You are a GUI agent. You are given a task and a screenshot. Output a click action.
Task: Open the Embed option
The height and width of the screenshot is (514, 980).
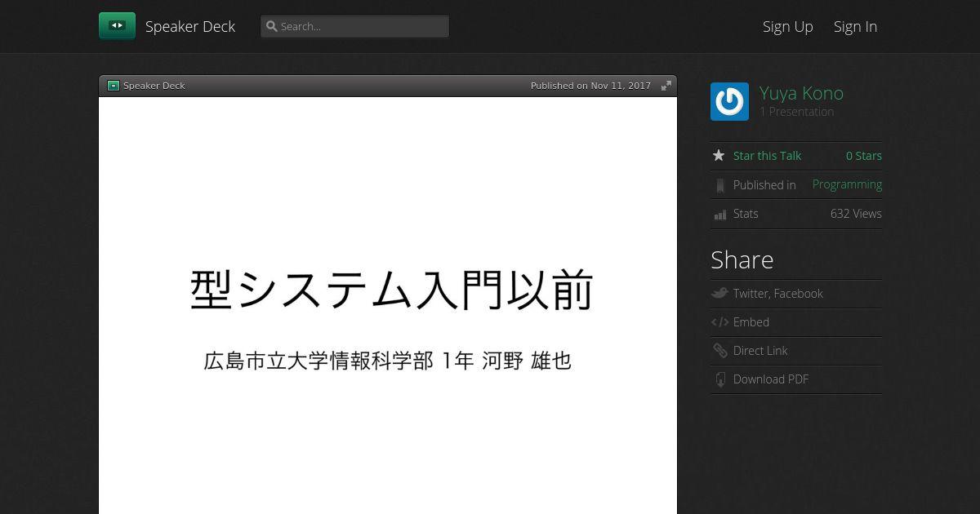click(751, 322)
